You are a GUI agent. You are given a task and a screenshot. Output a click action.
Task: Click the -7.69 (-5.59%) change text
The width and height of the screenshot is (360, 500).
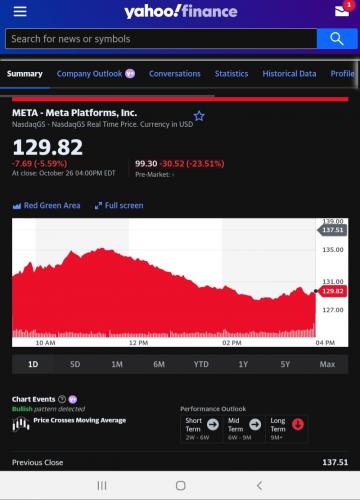click(x=39, y=164)
